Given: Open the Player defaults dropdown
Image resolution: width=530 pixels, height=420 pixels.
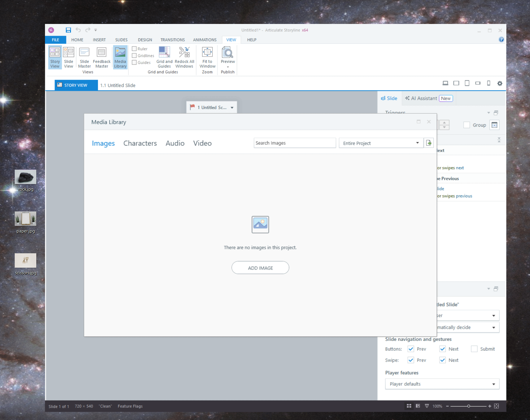Looking at the screenshot, I should (494, 384).
